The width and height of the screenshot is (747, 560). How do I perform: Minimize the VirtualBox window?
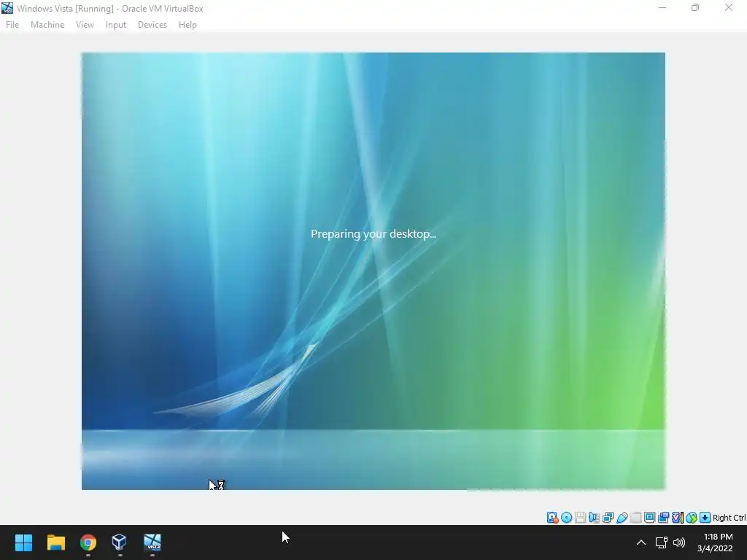tap(662, 7)
